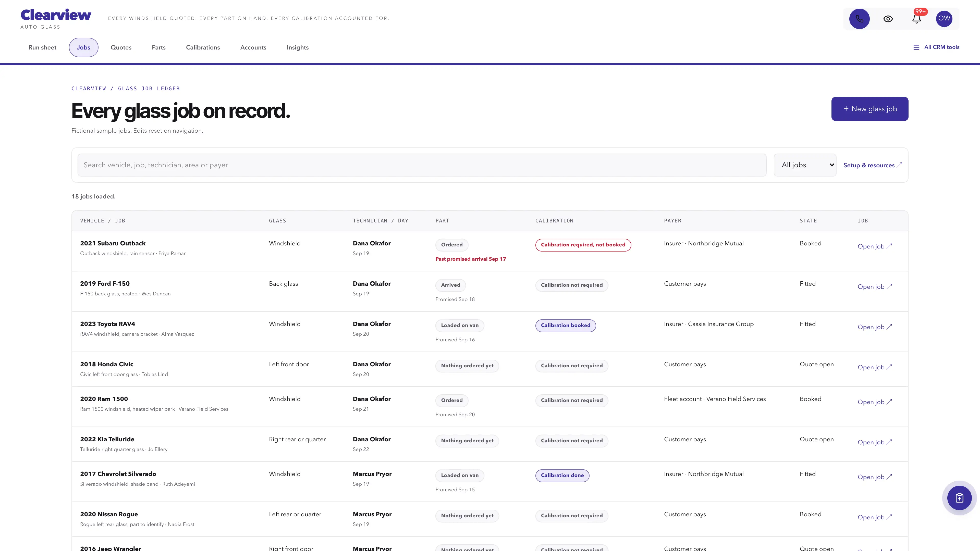Click the 'Calibration booked' badge
The height and width of the screenshot is (551, 980).
coord(566,325)
